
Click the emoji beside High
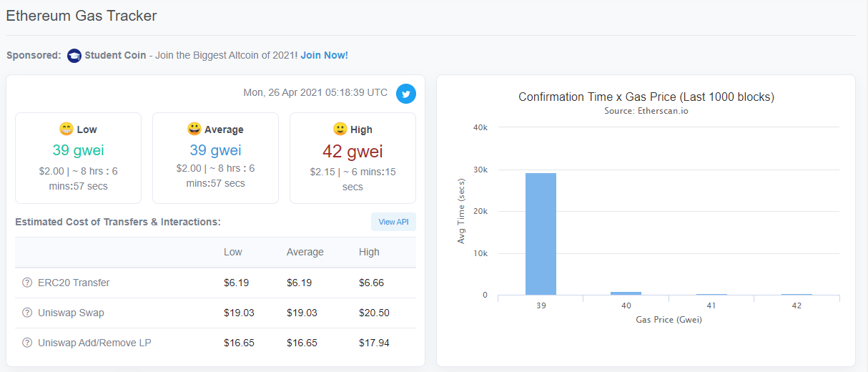click(340, 129)
